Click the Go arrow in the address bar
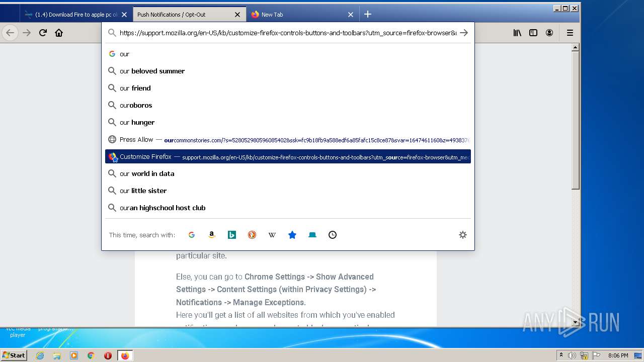 [x=464, y=33]
